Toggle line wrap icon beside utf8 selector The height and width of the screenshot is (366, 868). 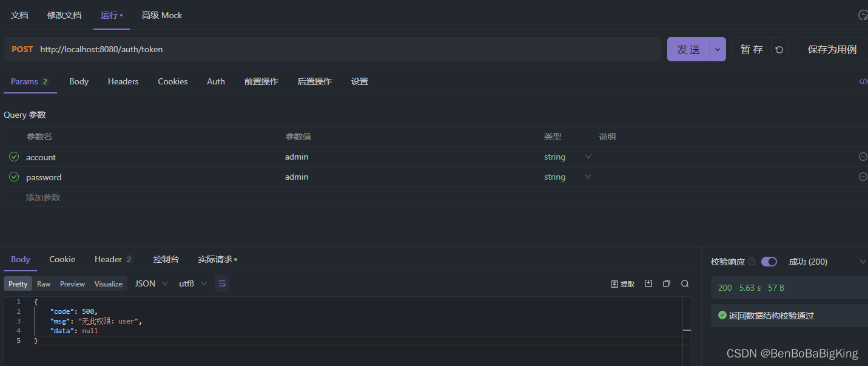222,283
